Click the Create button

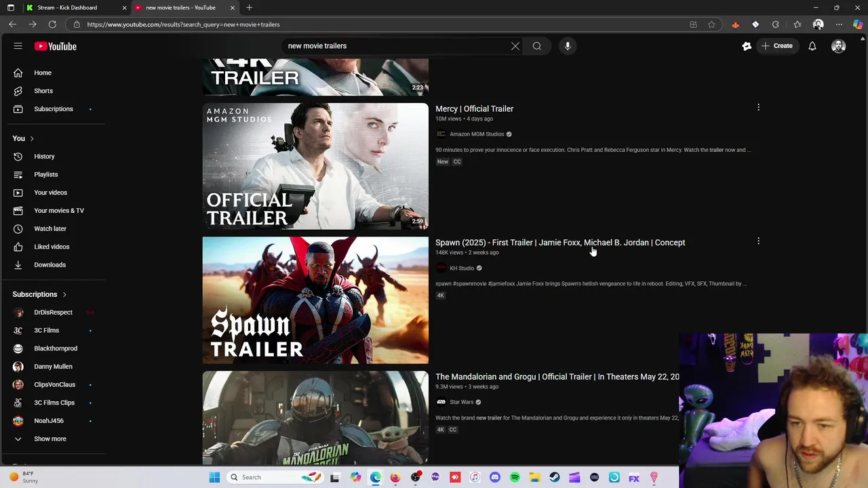pyautogui.click(x=776, y=46)
